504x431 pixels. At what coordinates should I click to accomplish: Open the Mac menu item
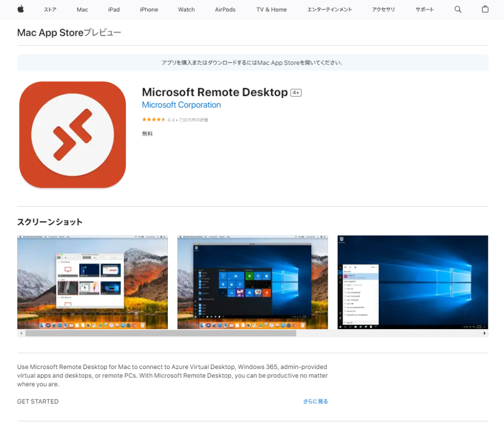[82, 10]
